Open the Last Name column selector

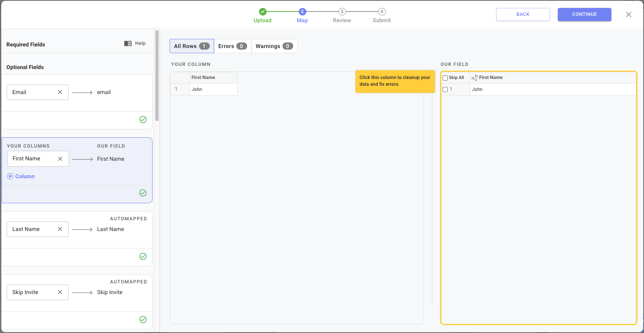point(38,229)
